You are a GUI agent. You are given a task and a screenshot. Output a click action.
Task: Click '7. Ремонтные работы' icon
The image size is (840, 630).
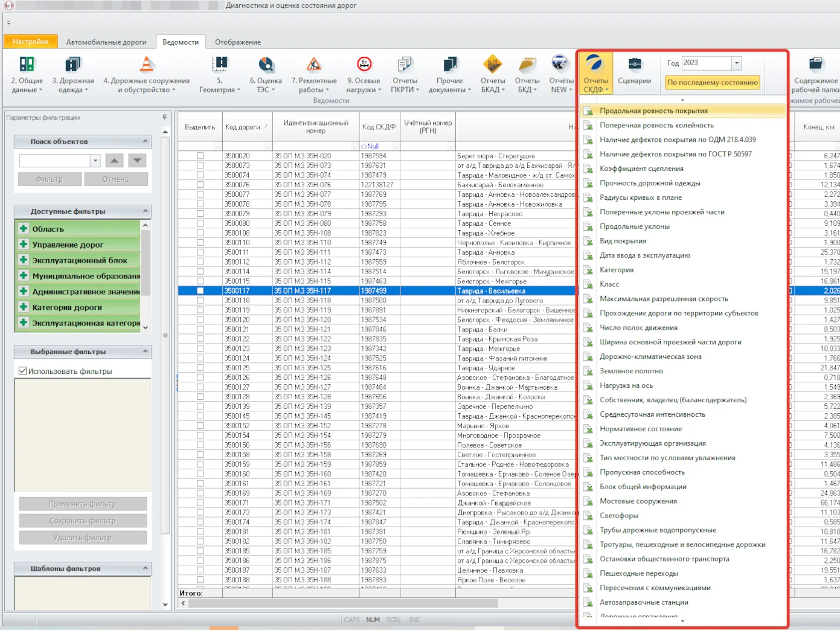pos(314,65)
